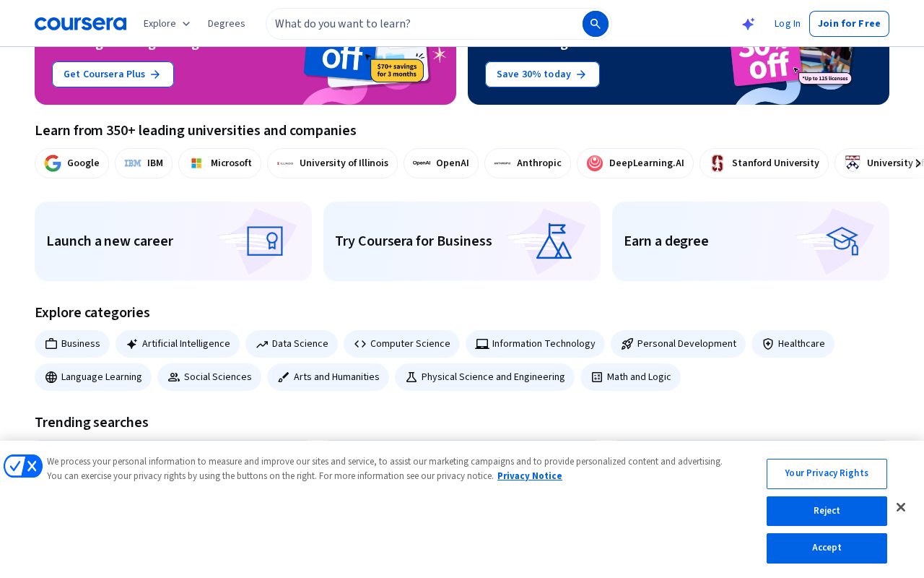The height and width of the screenshot is (578, 924).
Task: Expand the Explore dropdown menu
Action: pyautogui.click(x=167, y=24)
